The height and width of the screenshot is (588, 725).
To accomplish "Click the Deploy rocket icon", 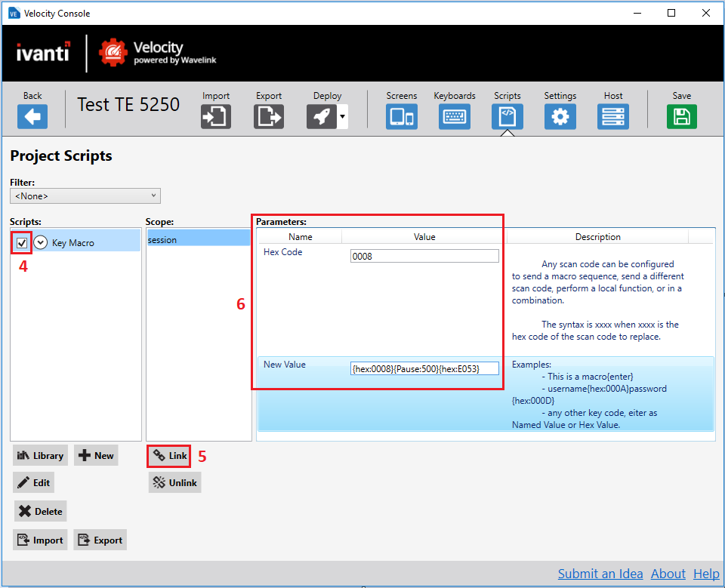I will pyautogui.click(x=323, y=115).
